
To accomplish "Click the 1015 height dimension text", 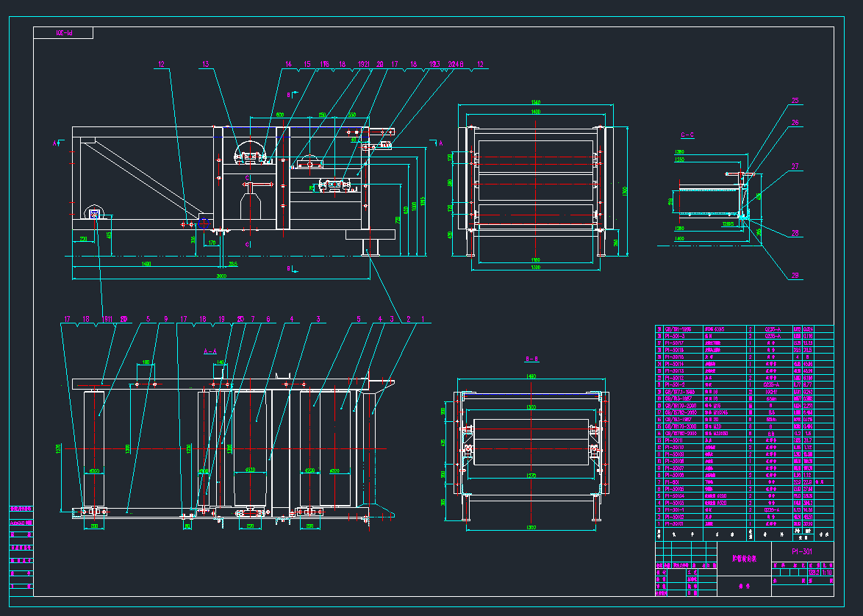I will coord(423,202).
